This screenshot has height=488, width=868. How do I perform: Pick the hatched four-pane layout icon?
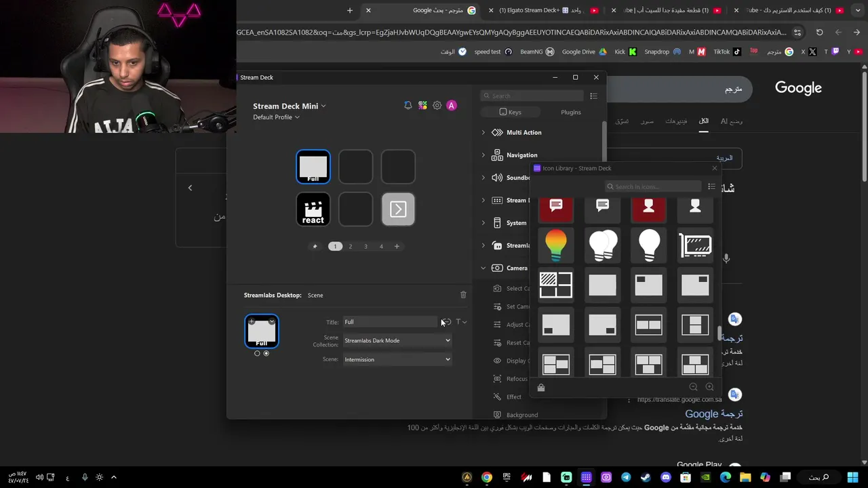pyautogui.click(x=556, y=285)
